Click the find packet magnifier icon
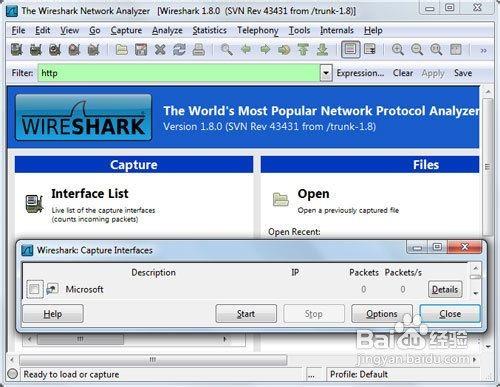This screenshot has width=500, height=387. coord(227,50)
